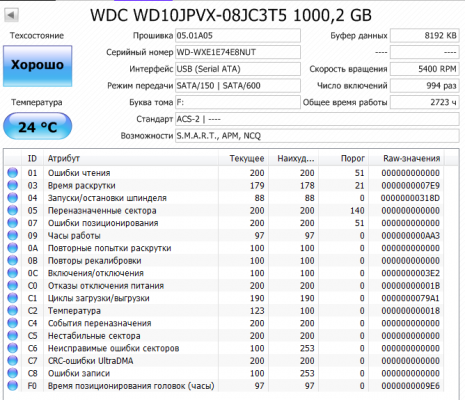This screenshot has height=400, width=465.
Task: Click the status orb for Переназначенные сектора
Action: (x=13, y=210)
